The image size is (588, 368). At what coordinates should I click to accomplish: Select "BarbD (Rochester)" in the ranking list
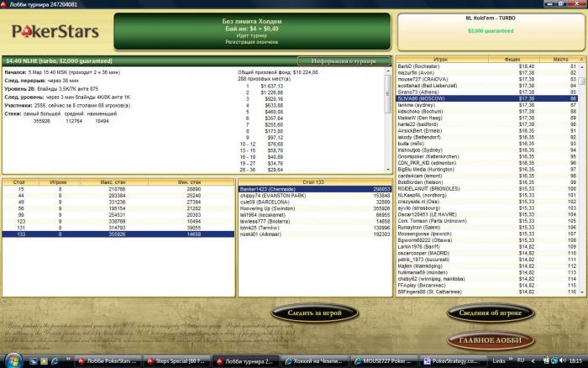pyautogui.click(x=487, y=66)
